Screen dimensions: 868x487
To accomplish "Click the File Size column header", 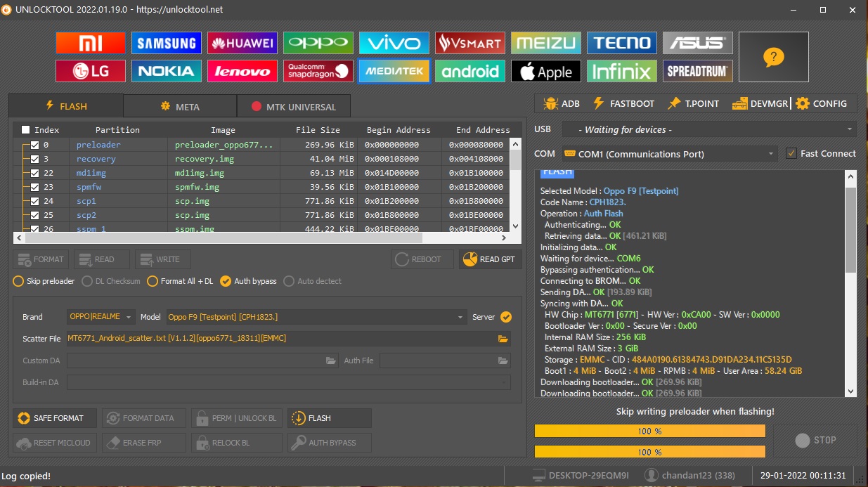I will [318, 130].
